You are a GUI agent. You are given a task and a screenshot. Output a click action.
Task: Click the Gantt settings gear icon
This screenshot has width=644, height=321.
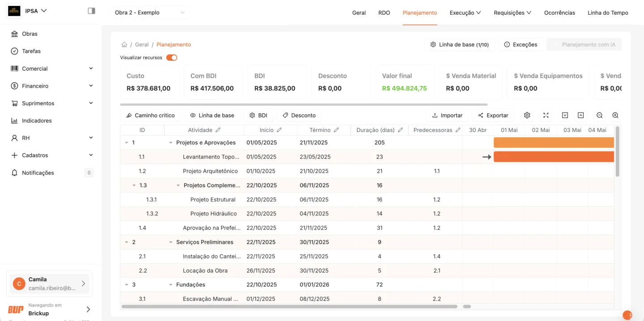click(x=527, y=116)
